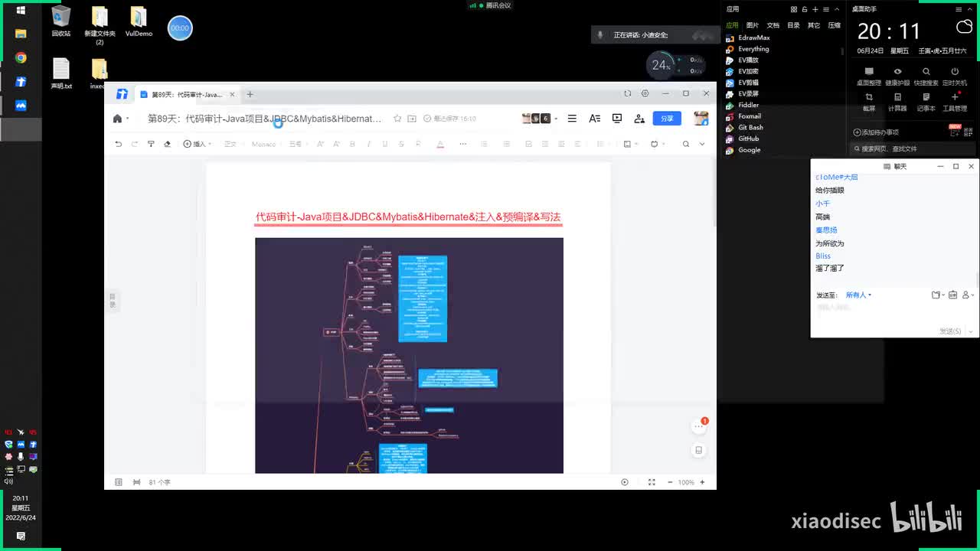Select the format painter tool

pyautogui.click(x=151, y=144)
